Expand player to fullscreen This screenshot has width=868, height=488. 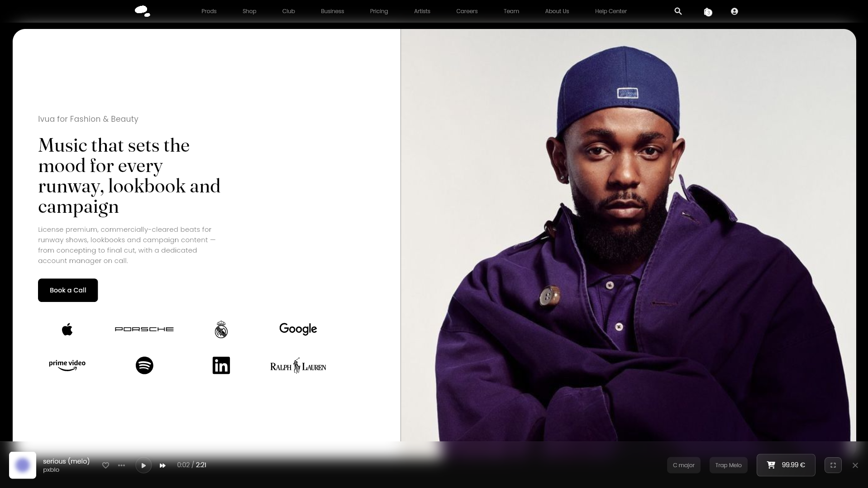pyautogui.click(x=833, y=465)
